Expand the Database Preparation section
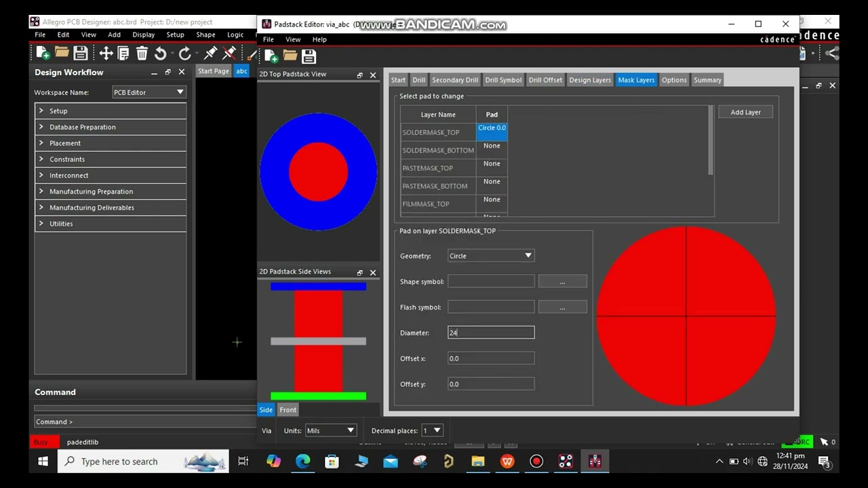 pos(111,127)
